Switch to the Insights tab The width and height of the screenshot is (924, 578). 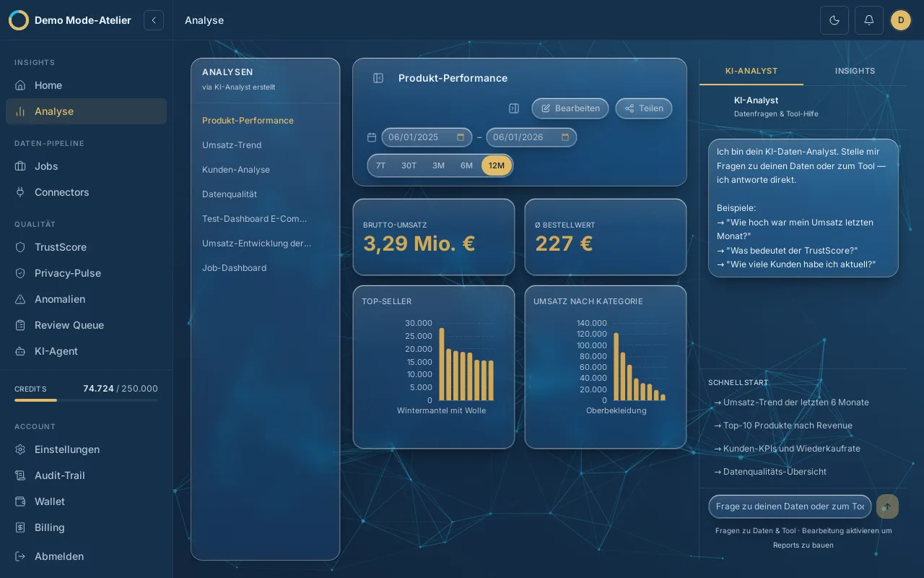(x=855, y=71)
